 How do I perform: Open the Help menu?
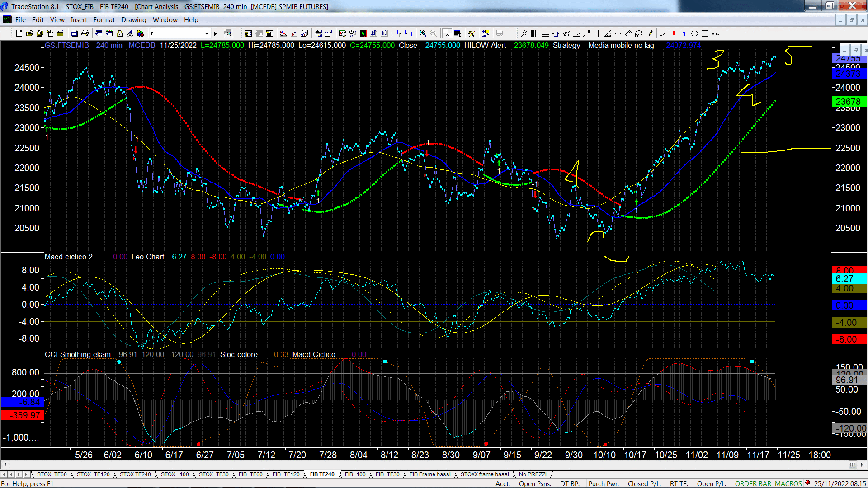tap(191, 20)
